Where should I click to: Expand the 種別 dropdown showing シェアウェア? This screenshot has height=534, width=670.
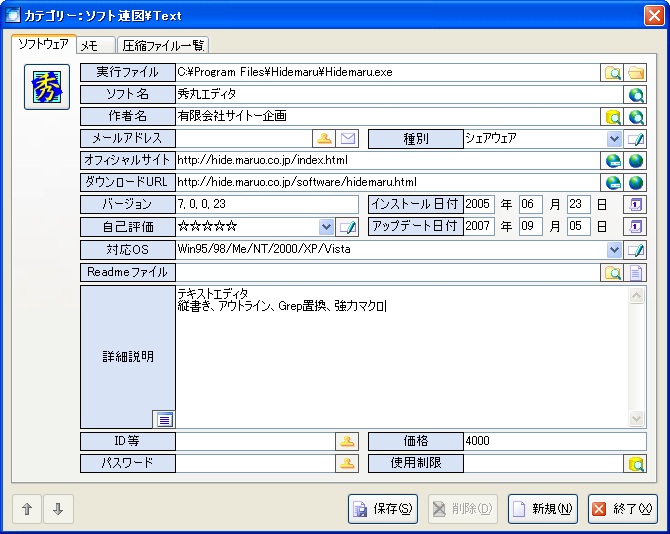pos(614,139)
